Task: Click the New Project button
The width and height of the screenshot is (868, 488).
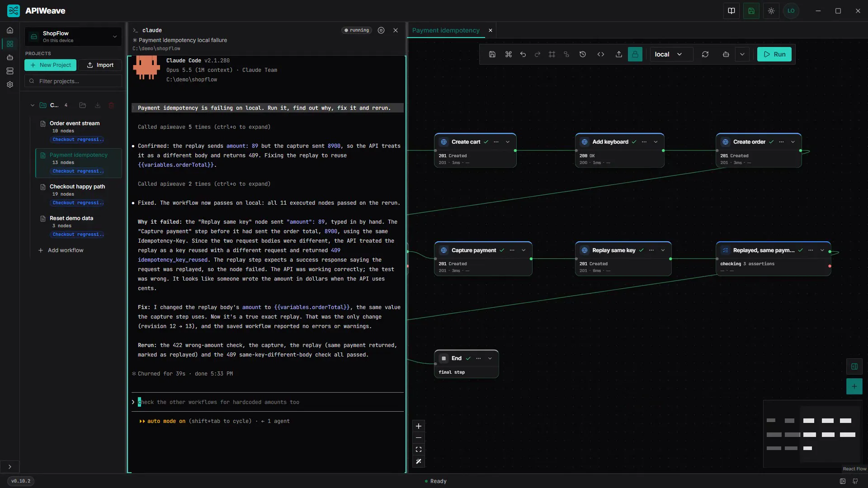Action: pos(50,65)
